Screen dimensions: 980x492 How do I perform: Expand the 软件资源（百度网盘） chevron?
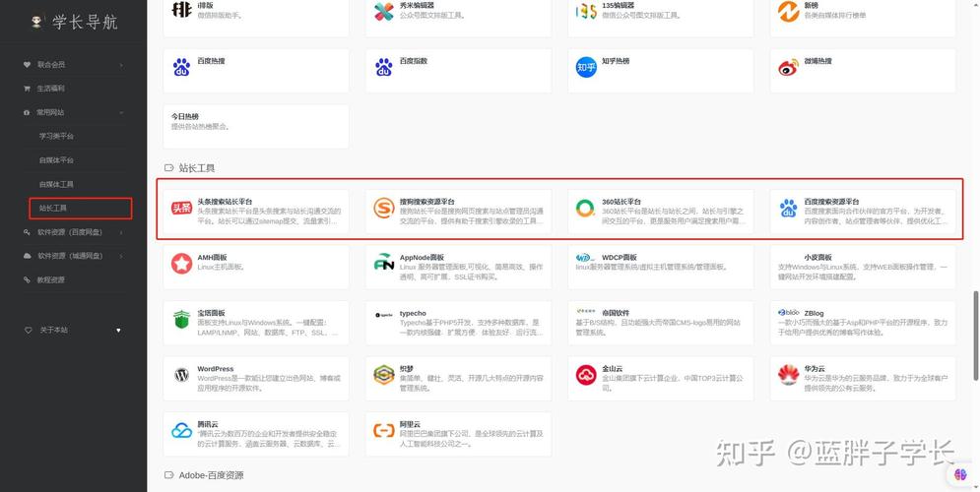(121, 232)
